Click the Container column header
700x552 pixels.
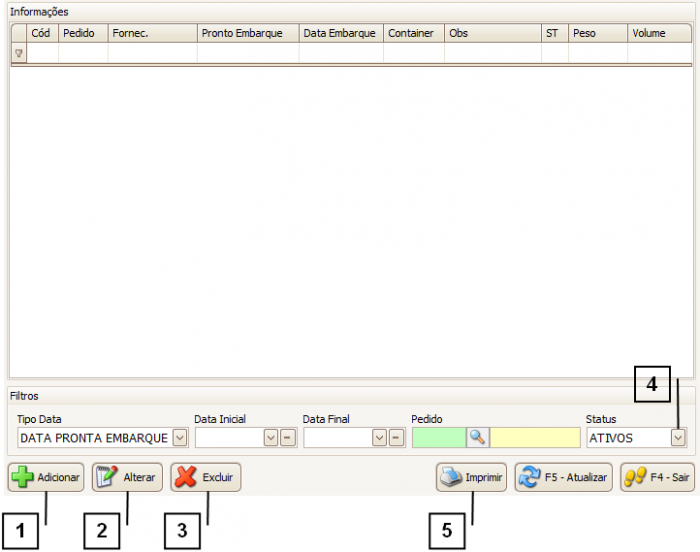pos(412,33)
